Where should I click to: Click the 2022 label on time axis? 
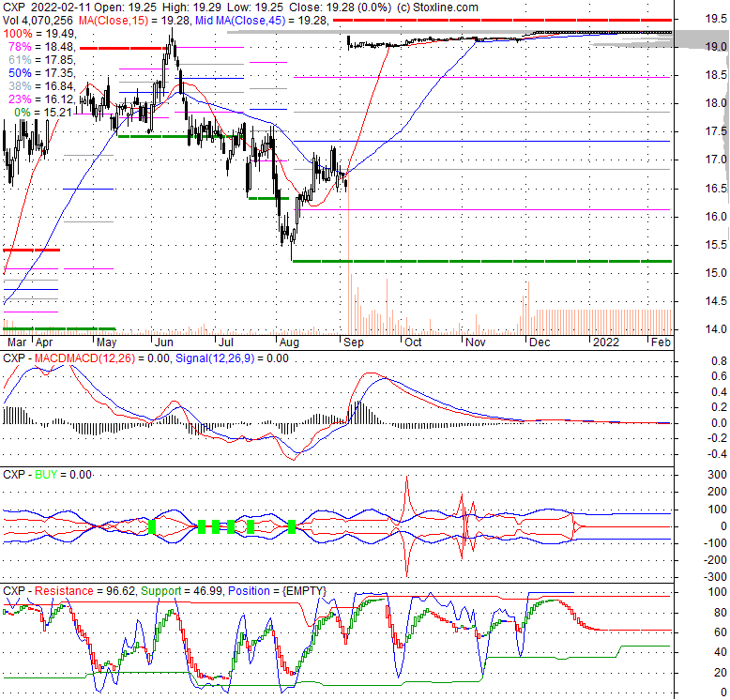pyautogui.click(x=606, y=342)
